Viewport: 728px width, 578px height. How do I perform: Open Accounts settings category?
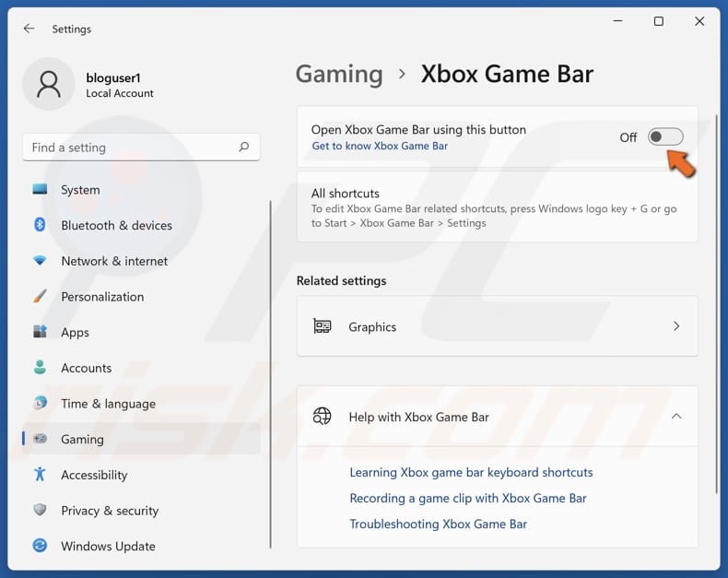coord(142,368)
